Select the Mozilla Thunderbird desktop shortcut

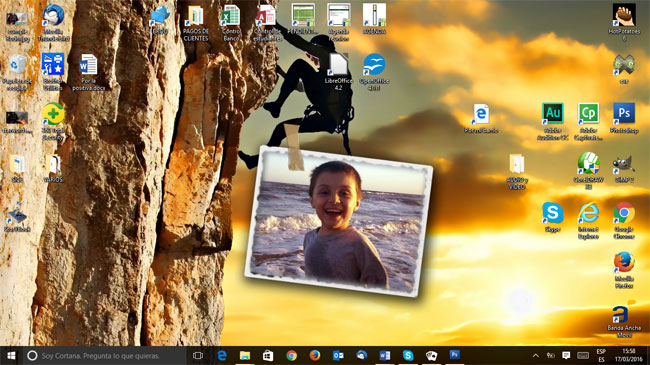coord(53,23)
